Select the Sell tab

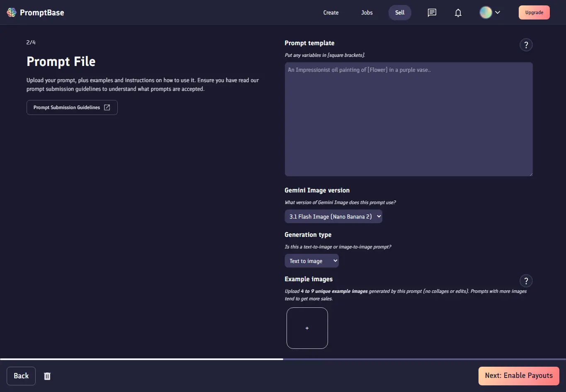[x=400, y=12]
